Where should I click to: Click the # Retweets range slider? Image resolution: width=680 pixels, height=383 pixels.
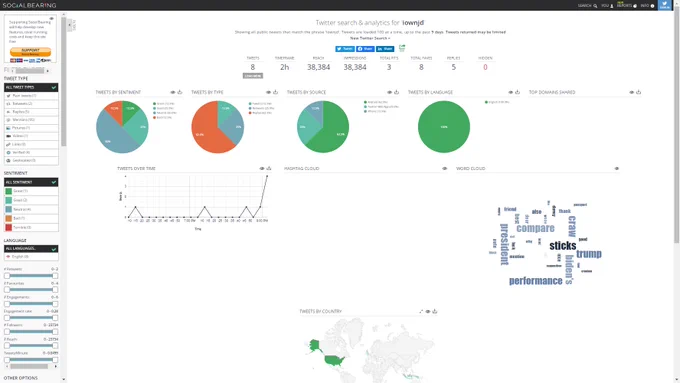[31, 276]
